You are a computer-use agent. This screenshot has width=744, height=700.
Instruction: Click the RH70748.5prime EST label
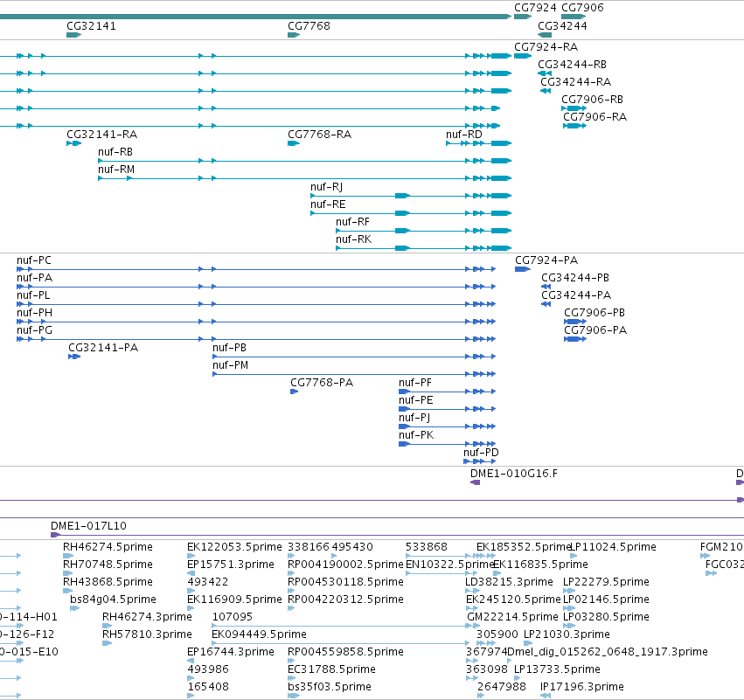coord(108,565)
